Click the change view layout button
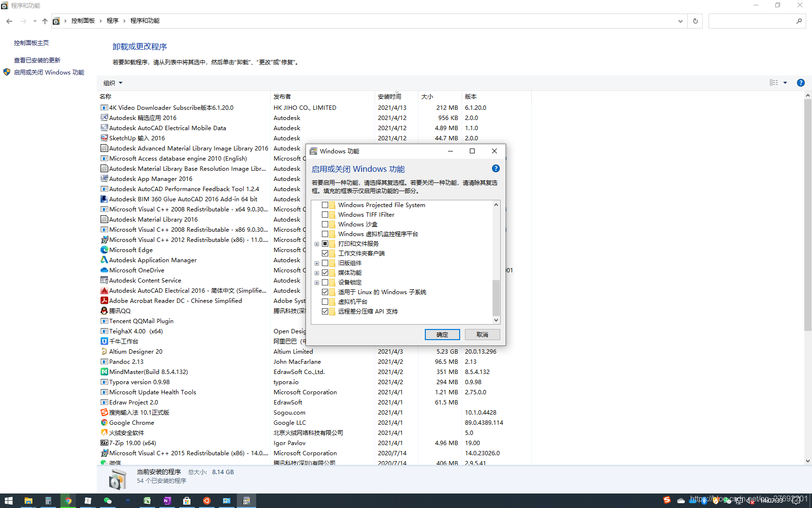Viewport: 812px width, 508px height. point(774,83)
